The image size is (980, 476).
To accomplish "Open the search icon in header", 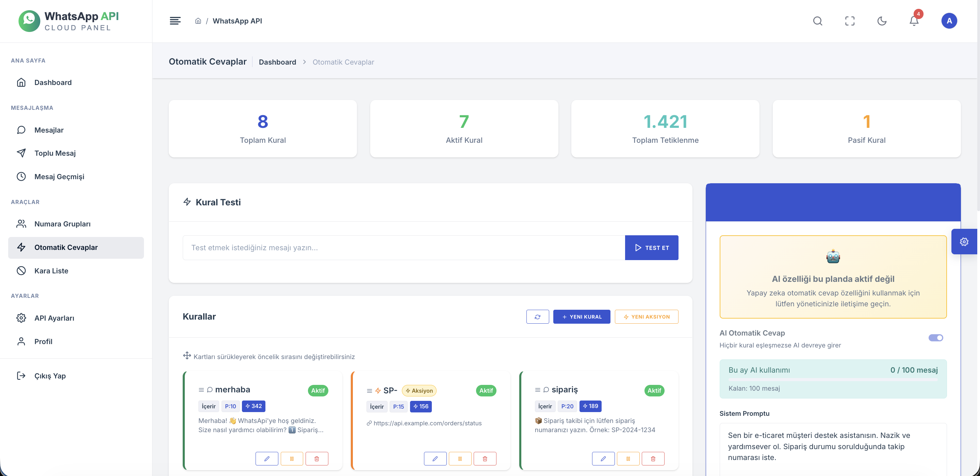I will pyautogui.click(x=818, y=21).
